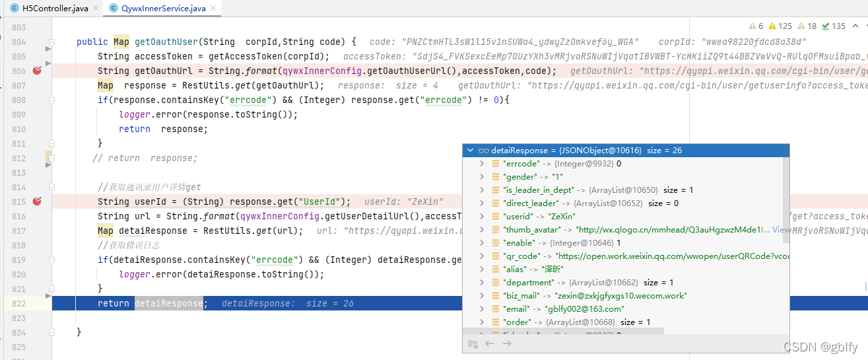Click the map-entry icon of "thumb_avatar"

coord(496,230)
